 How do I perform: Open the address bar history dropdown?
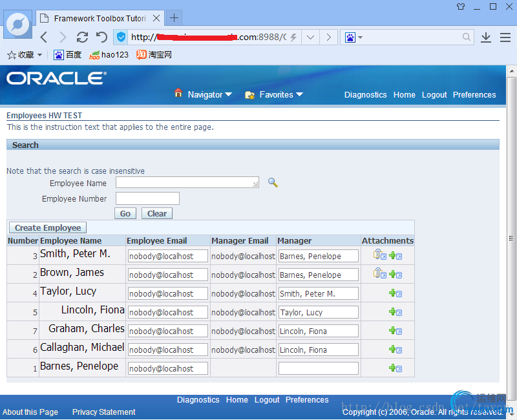[310, 37]
